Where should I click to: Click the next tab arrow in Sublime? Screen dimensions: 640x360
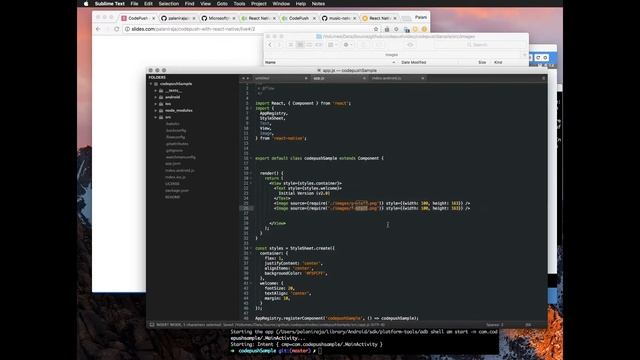click(x=248, y=78)
